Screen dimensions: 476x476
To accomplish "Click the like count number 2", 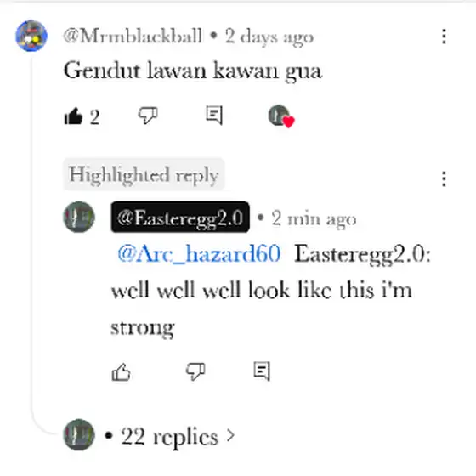I will pyautogui.click(x=94, y=117).
